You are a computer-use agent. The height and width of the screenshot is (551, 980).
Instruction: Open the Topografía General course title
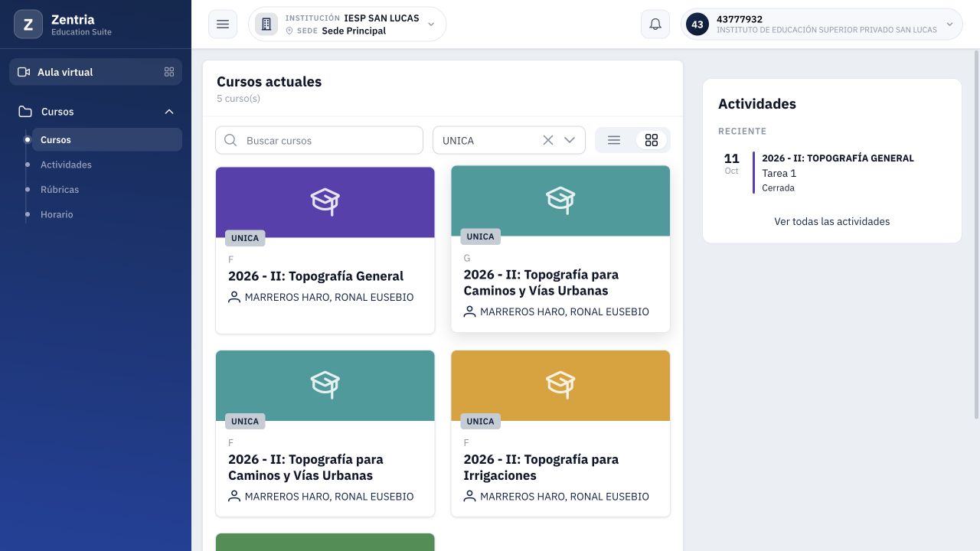[x=315, y=276]
